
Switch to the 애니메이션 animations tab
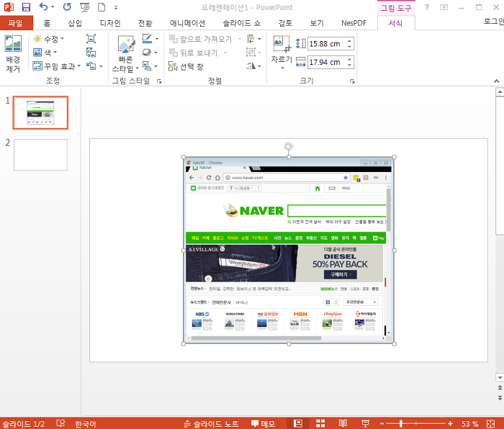187,23
